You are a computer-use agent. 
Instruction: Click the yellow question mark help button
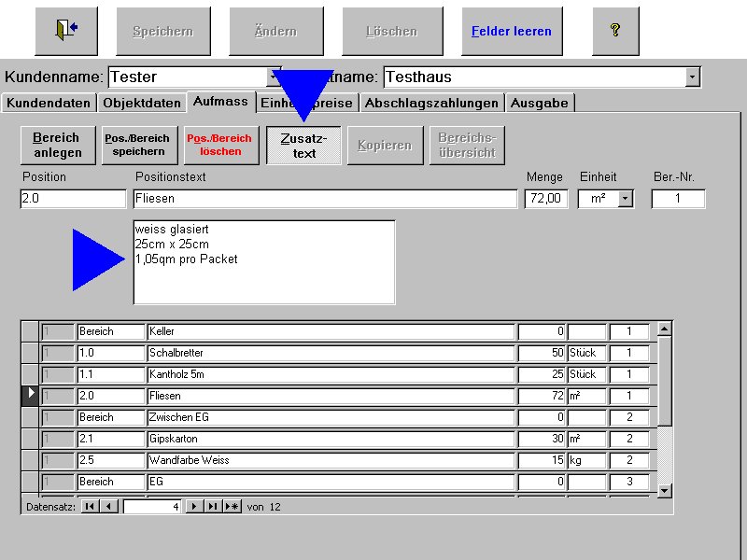(x=614, y=30)
